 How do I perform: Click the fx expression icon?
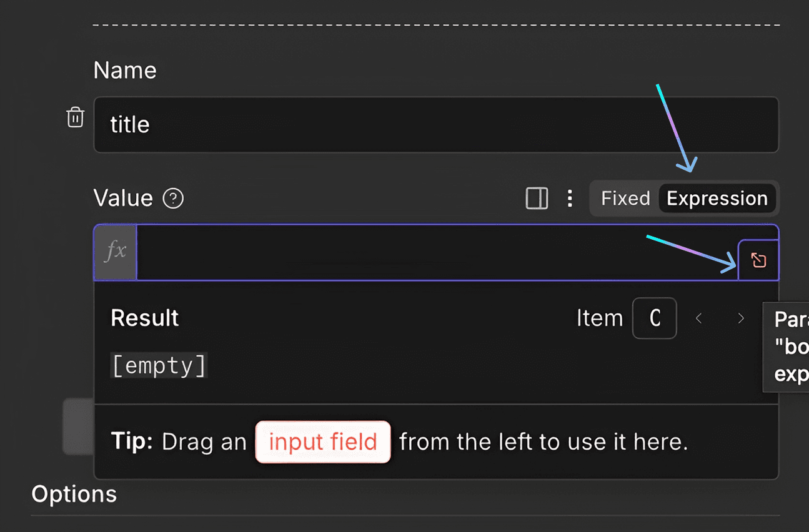pos(116,252)
